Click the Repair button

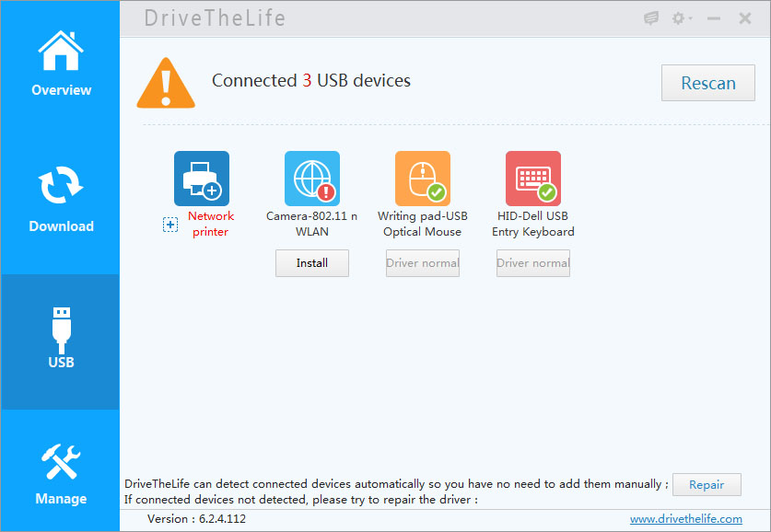click(707, 485)
